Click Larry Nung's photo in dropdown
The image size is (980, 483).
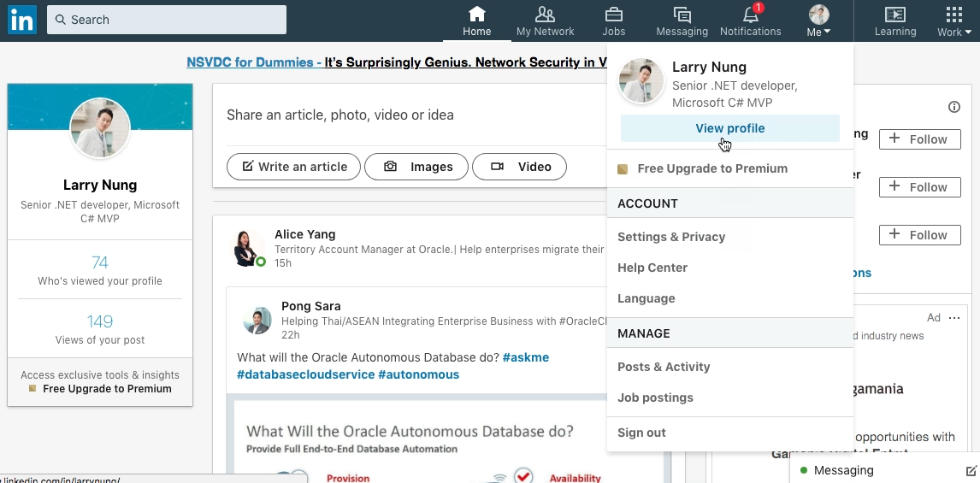point(641,81)
